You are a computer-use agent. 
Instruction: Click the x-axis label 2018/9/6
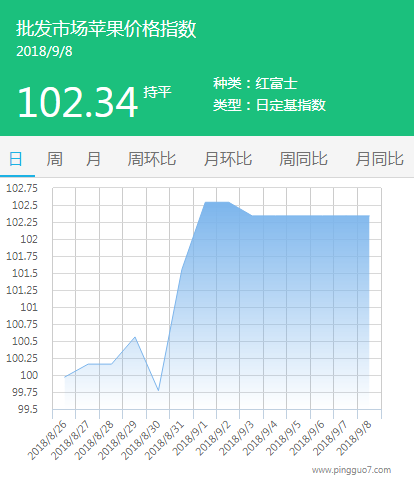coord(308,438)
